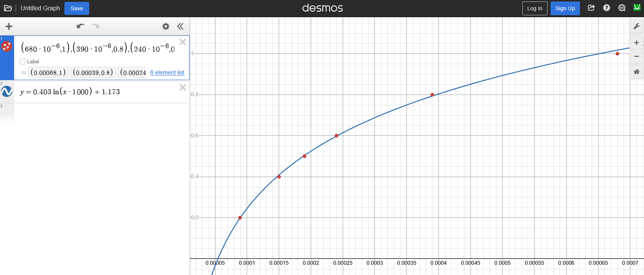Screen dimensions: 644x275
Task: Click the Save button
Action: (x=77, y=8)
